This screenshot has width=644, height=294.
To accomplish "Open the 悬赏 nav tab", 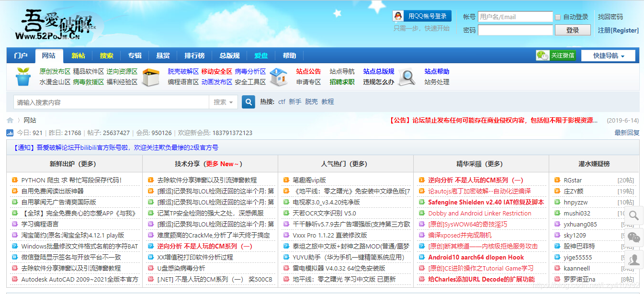I will pos(163,56).
